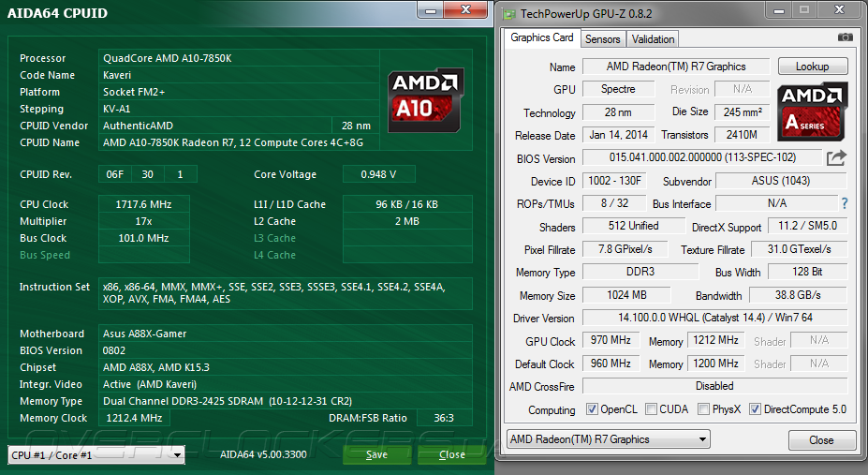The width and height of the screenshot is (868, 475).
Task: Click the Transistors value 2410M
Action: [x=742, y=135]
